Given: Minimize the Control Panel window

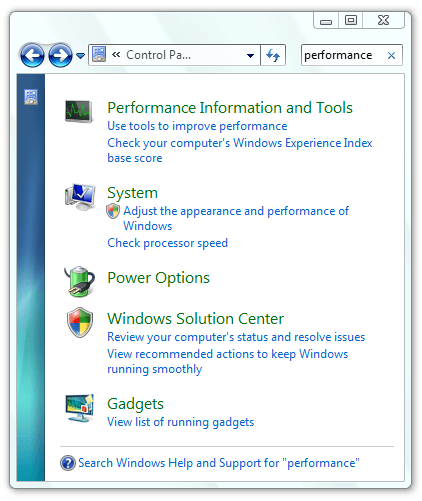Looking at the screenshot, I should pos(326,21).
